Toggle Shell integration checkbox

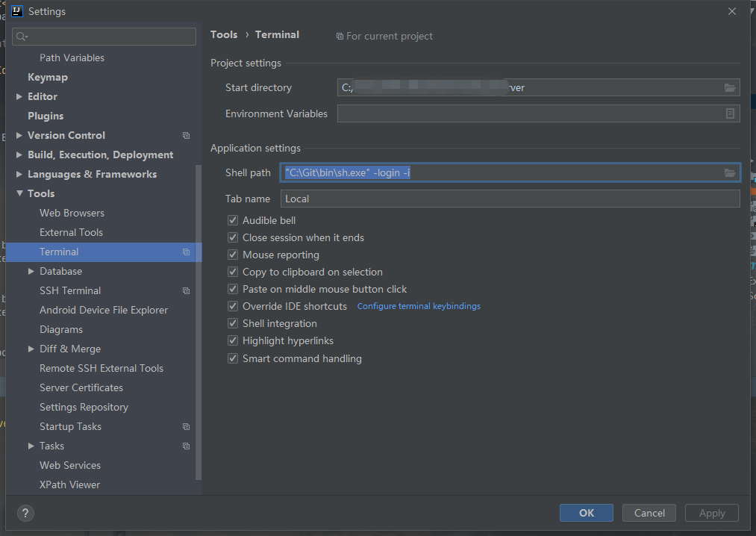tap(233, 323)
